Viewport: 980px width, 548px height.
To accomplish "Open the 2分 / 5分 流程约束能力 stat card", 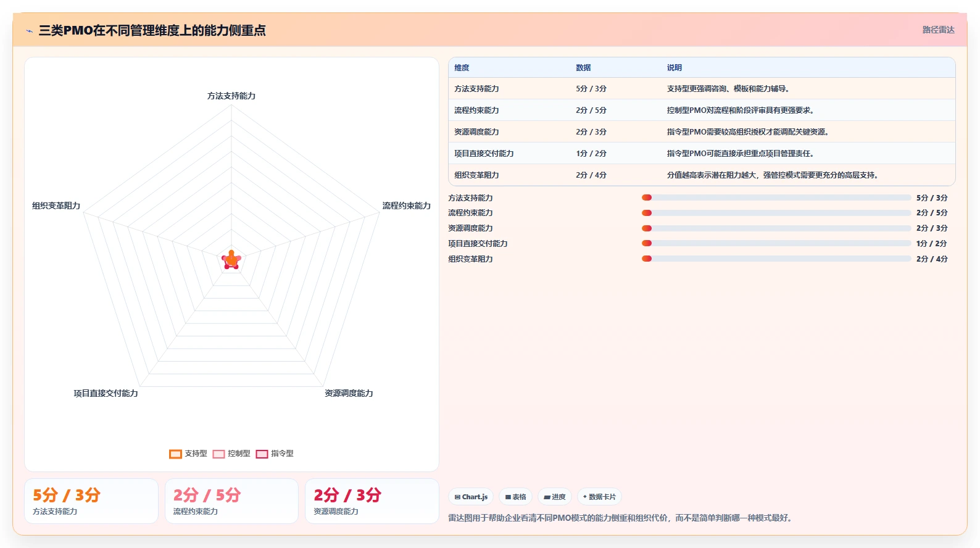I will (x=231, y=501).
